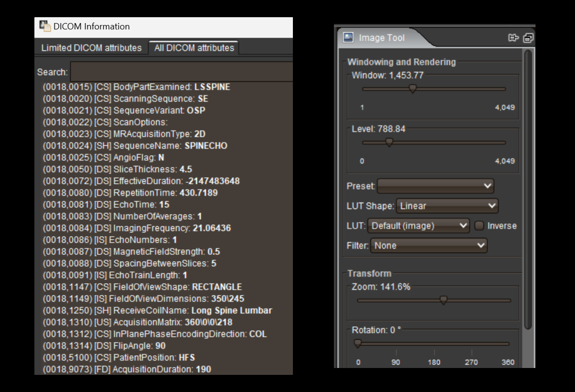Select the SliceThickness: 4.5 row
The height and width of the screenshot is (392, 575).
[118, 169]
